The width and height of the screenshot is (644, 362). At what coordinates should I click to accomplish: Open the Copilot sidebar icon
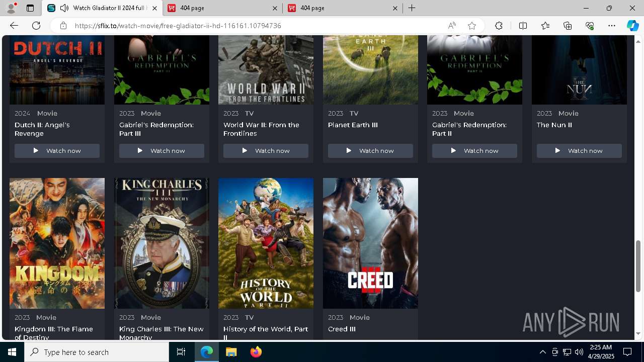(632, 26)
